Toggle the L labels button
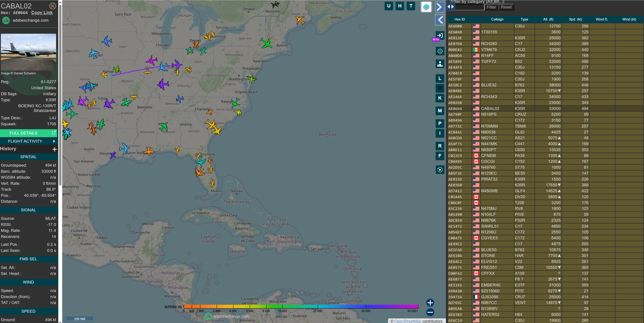Image resolution: width=644 pixels, height=323 pixels. click(440, 78)
